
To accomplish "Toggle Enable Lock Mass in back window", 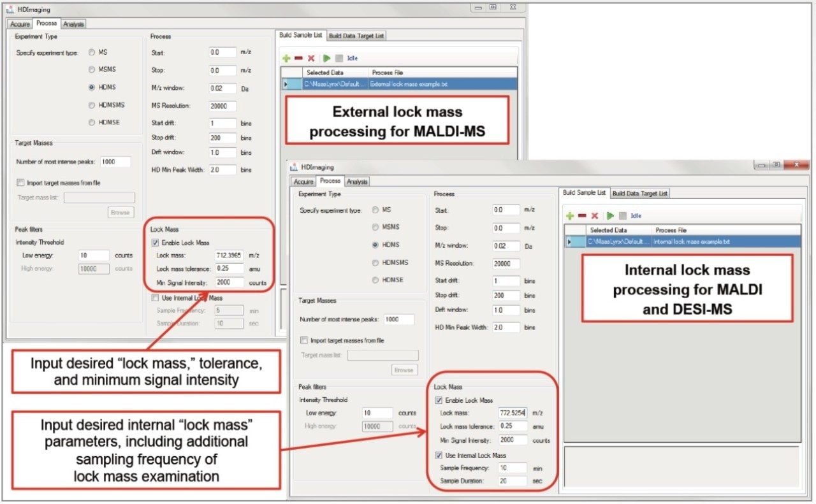I will (155, 242).
